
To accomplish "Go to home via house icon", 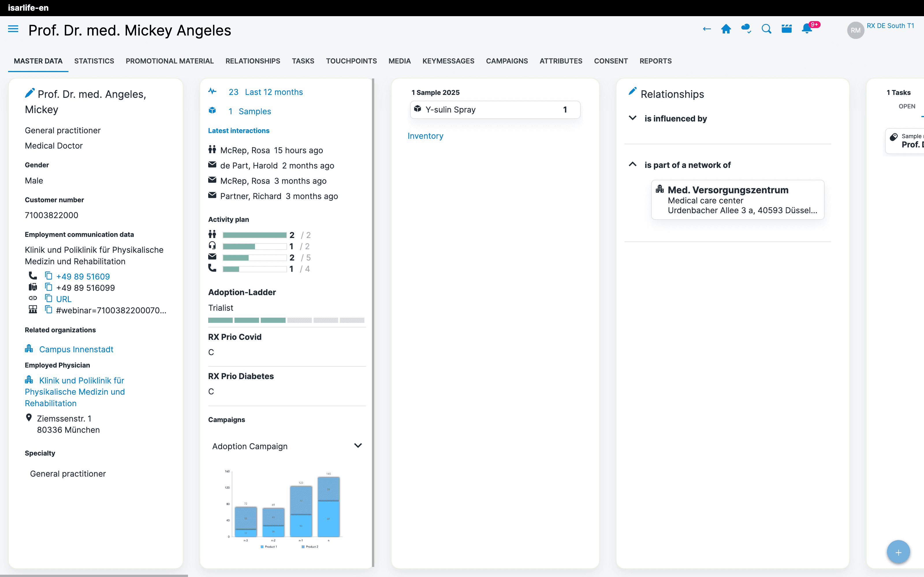I will point(726,29).
